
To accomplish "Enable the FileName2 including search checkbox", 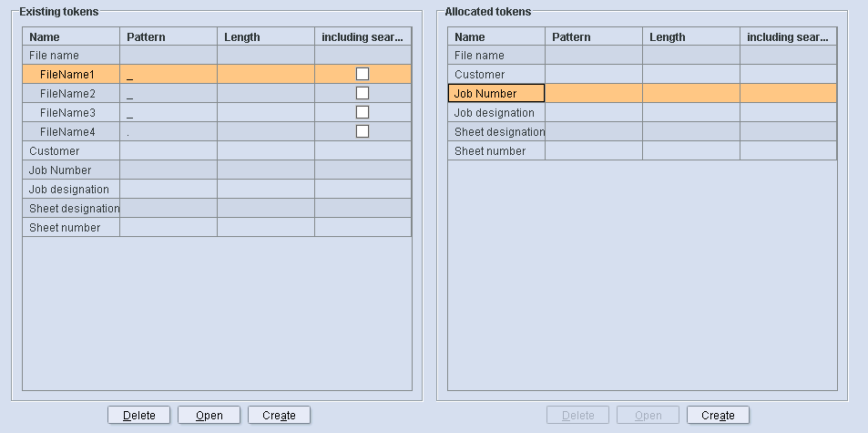I will (x=363, y=93).
